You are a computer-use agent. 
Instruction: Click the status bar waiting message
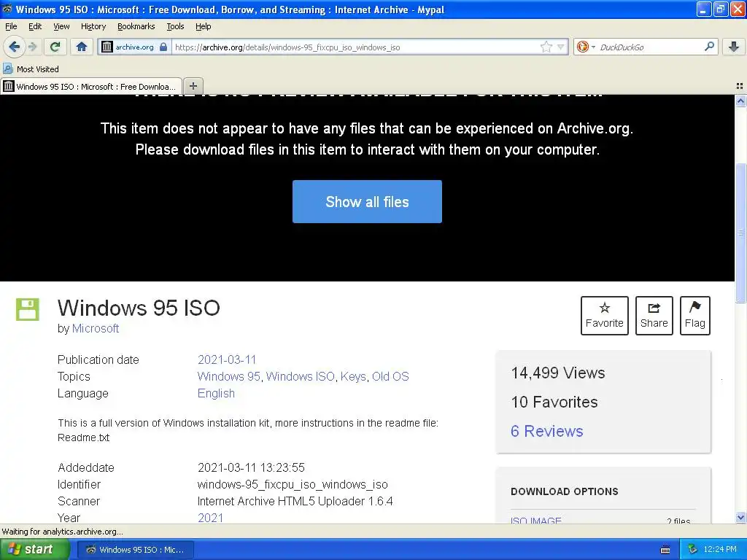(62, 532)
